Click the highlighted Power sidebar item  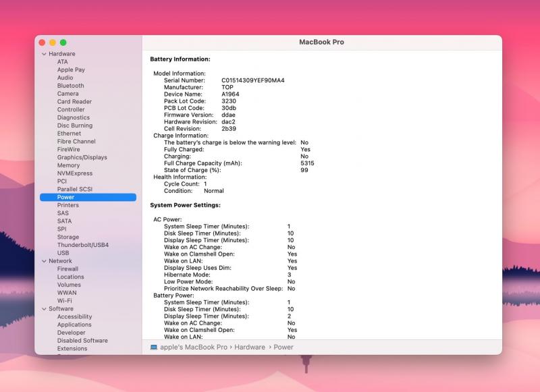88,197
